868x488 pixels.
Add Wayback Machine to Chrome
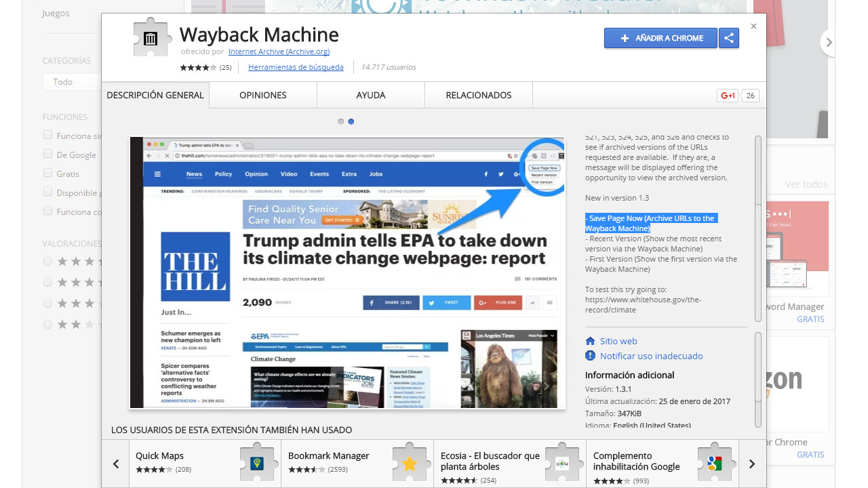[660, 38]
